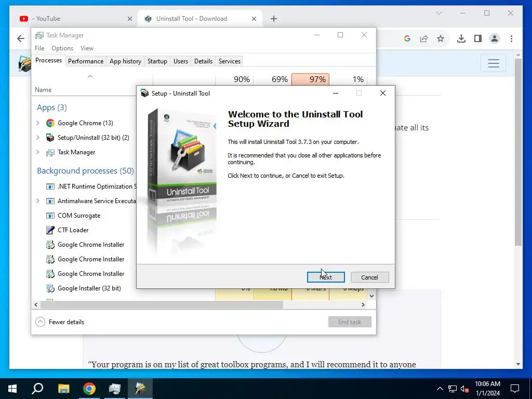
Task: Click the Chrome page's vertical scrollbar thumb
Action: 518,152
